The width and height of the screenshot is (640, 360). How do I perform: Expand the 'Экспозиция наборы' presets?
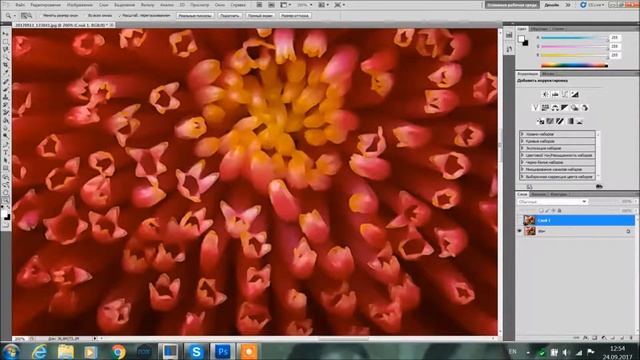522,148
